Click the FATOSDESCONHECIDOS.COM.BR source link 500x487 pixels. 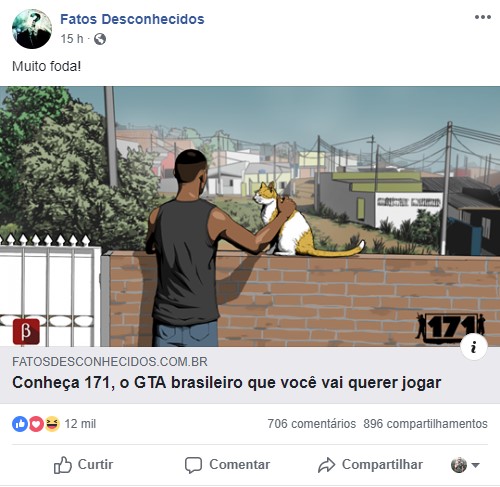click(x=110, y=362)
